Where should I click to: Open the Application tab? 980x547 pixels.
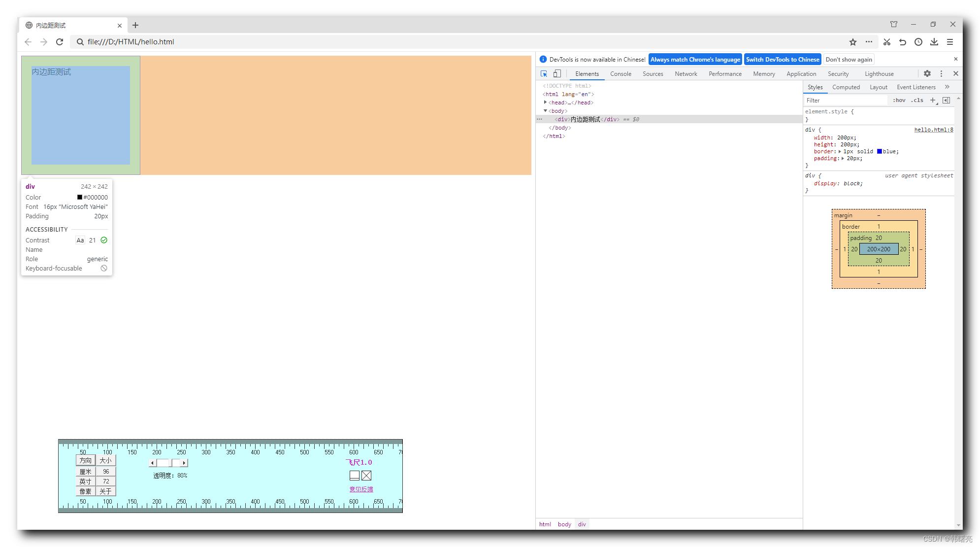pyautogui.click(x=801, y=74)
